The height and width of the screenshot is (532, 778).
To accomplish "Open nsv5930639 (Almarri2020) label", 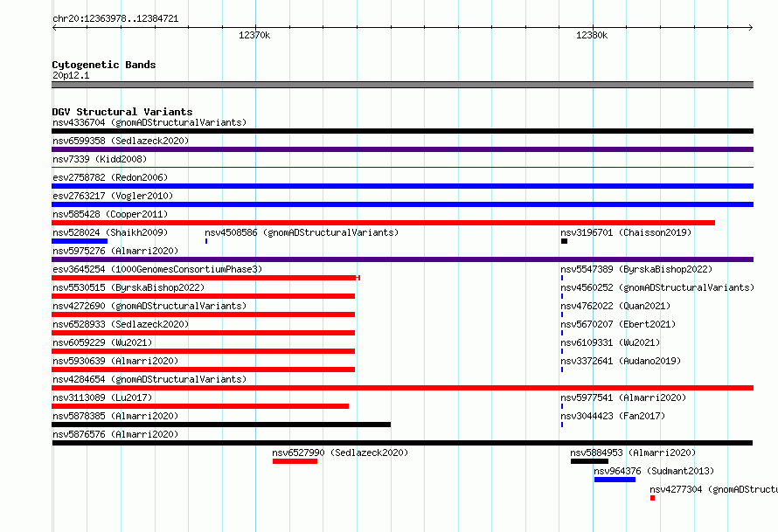I will 115,361.
